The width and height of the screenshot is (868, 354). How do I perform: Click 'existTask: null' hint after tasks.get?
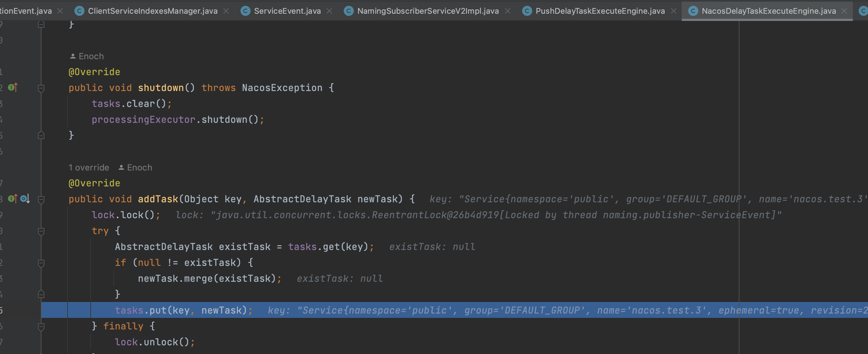click(432, 247)
